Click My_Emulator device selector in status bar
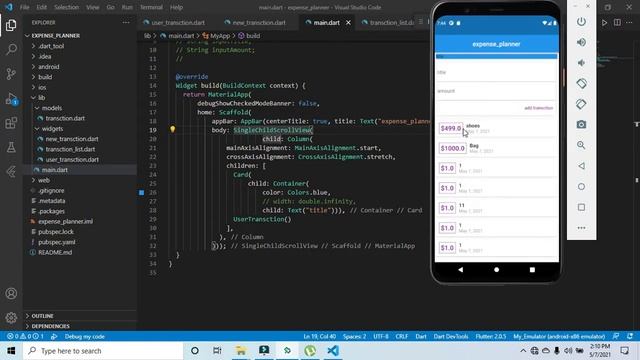The image size is (640, 360). point(559,337)
